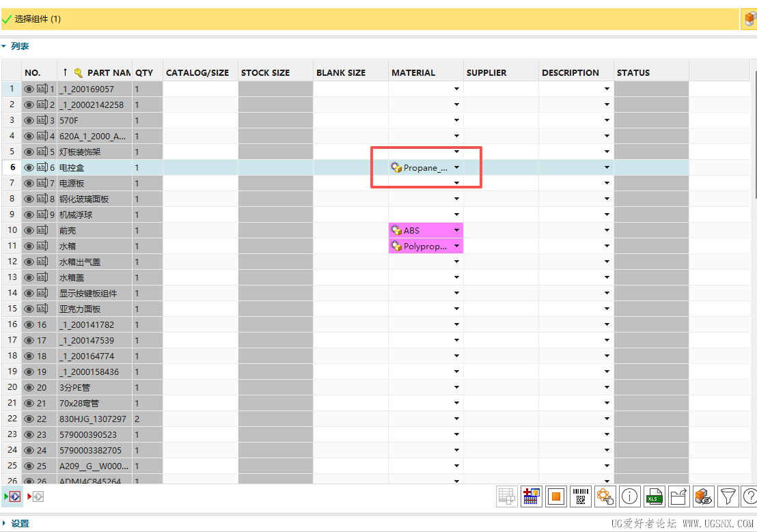The image size is (757, 532).
Task: Click the green arrow diamond icon
Action: [x=12, y=496]
